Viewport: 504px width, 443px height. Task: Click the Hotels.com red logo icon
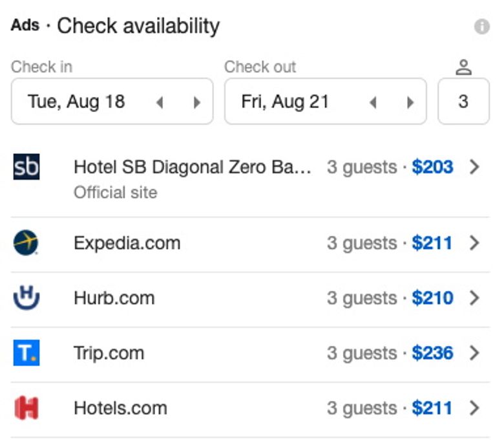click(26, 408)
